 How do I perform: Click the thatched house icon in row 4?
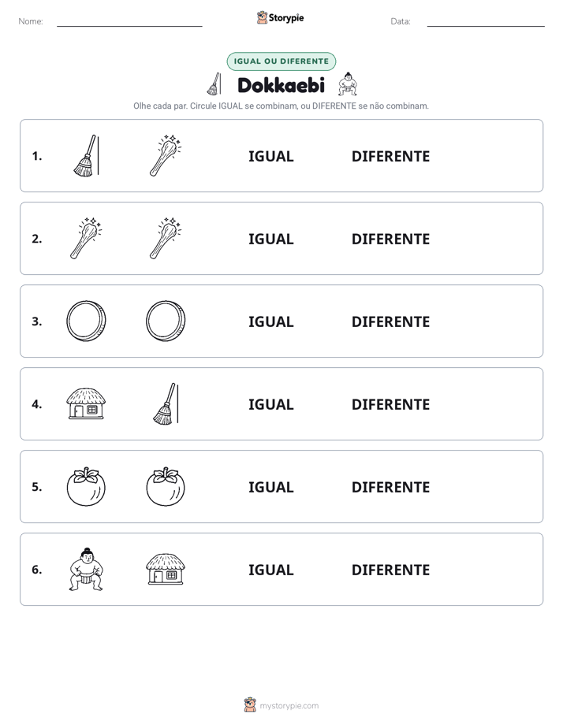point(86,404)
